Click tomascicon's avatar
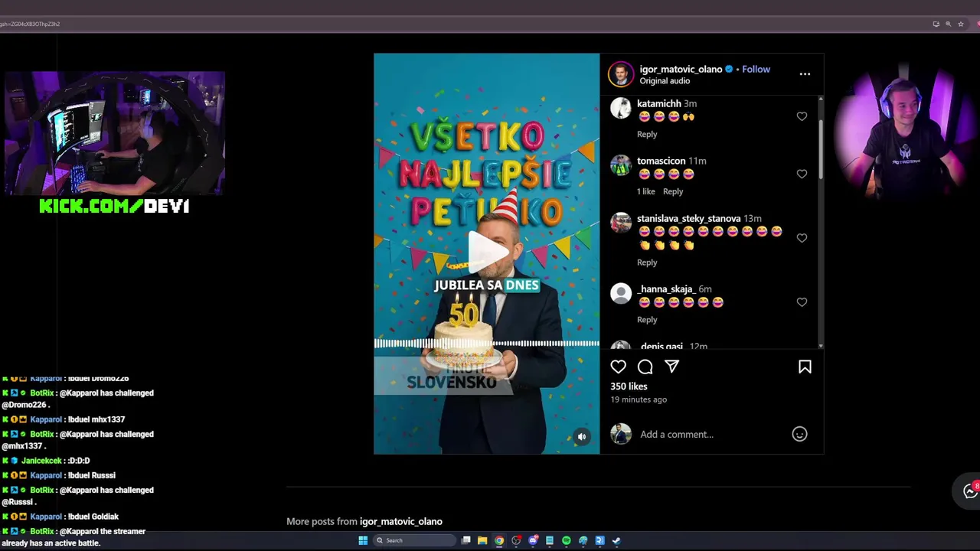980x551 pixels. click(x=621, y=166)
